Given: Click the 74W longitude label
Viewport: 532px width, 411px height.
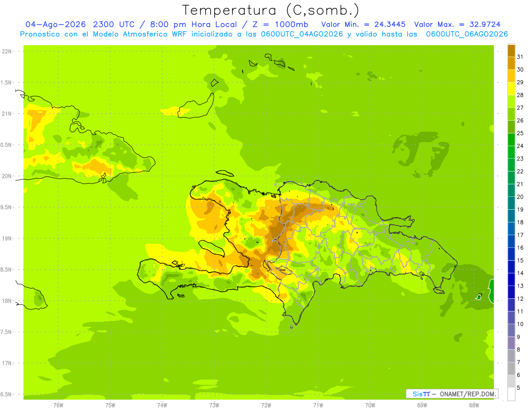Looking at the screenshot, I should pos(162,405).
